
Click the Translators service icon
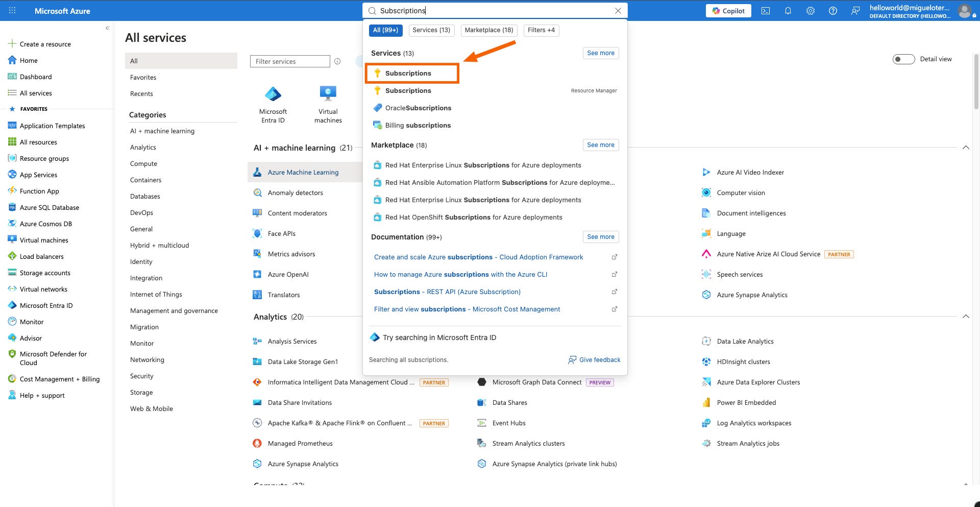pos(258,295)
